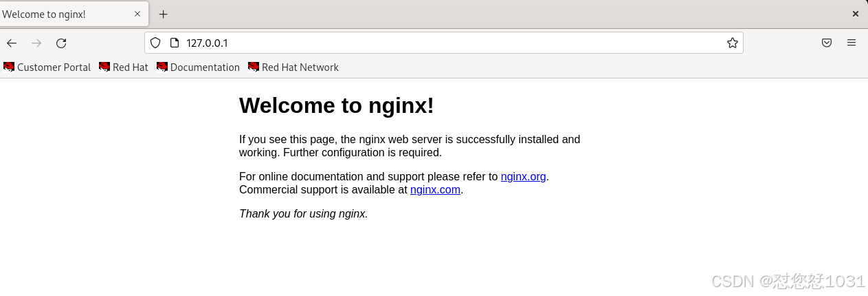Open the Customer Portal bookmark

click(x=47, y=67)
